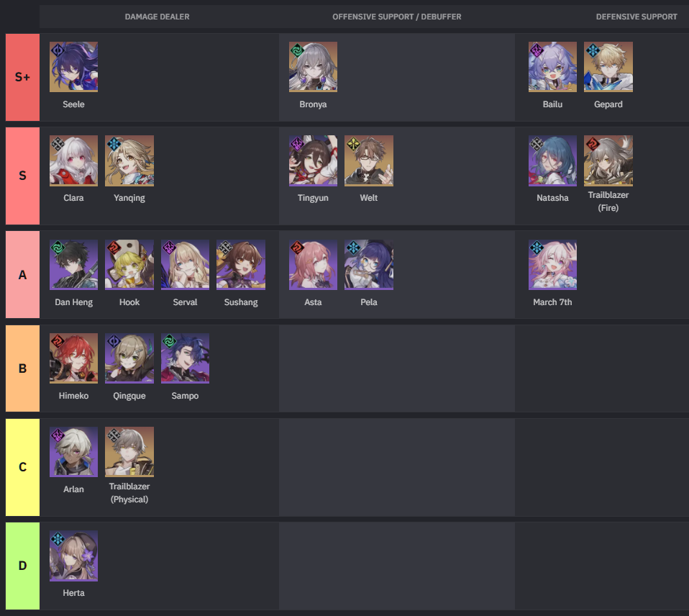Click the Damage Dealer column header
This screenshot has height=616, width=689.
157,17
